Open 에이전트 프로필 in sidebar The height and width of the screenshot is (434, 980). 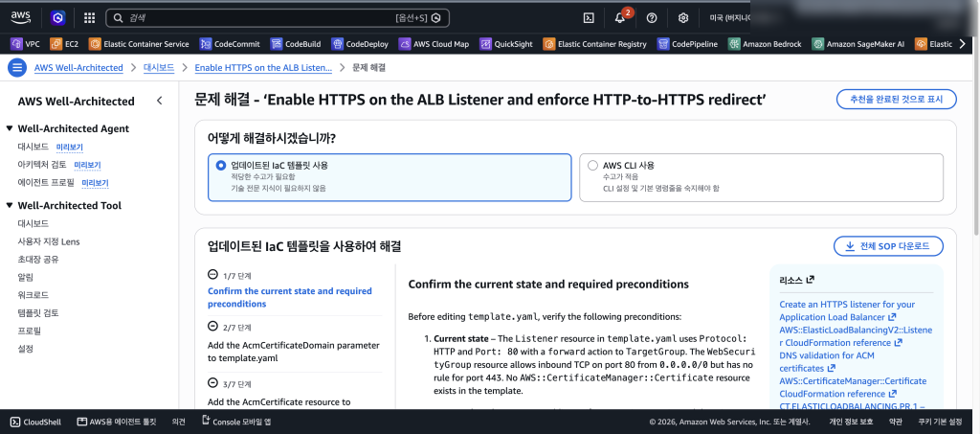pyautogui.click(x=46, y=183)
